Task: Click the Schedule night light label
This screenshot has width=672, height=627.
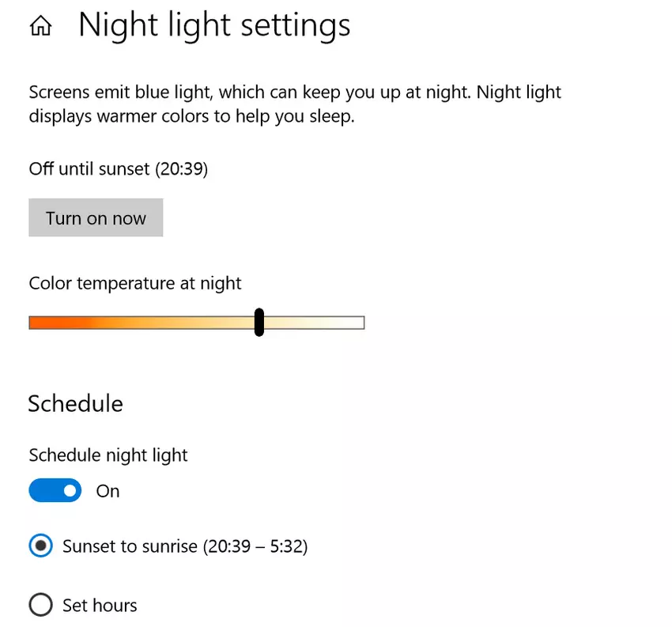Action: click(108, 455)
